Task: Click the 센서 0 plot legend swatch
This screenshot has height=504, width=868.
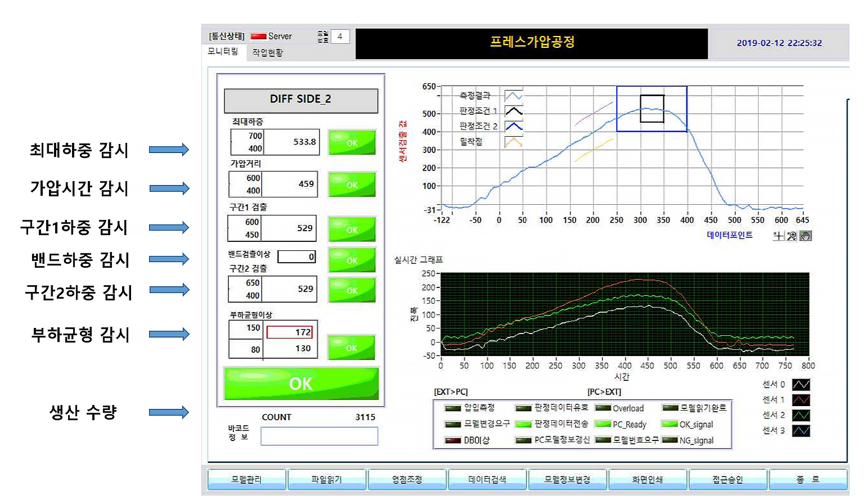Action: tap(801, 385)
